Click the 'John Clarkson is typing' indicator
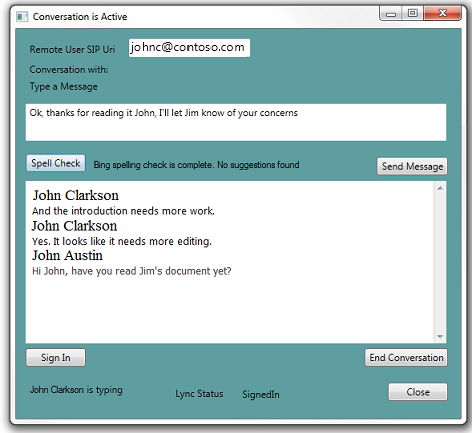Viewport: 472px width, 433px height. tap(76, 390)
